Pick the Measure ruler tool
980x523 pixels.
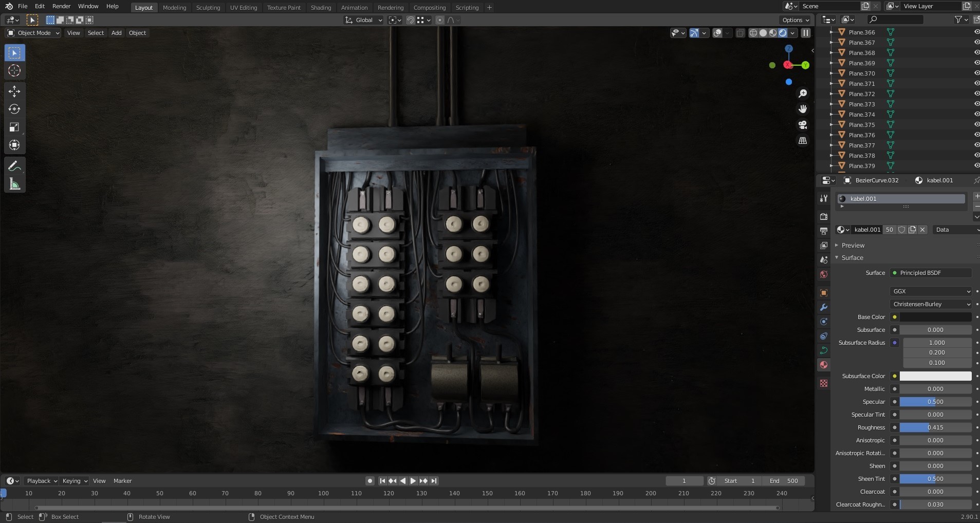coord(14,184)
